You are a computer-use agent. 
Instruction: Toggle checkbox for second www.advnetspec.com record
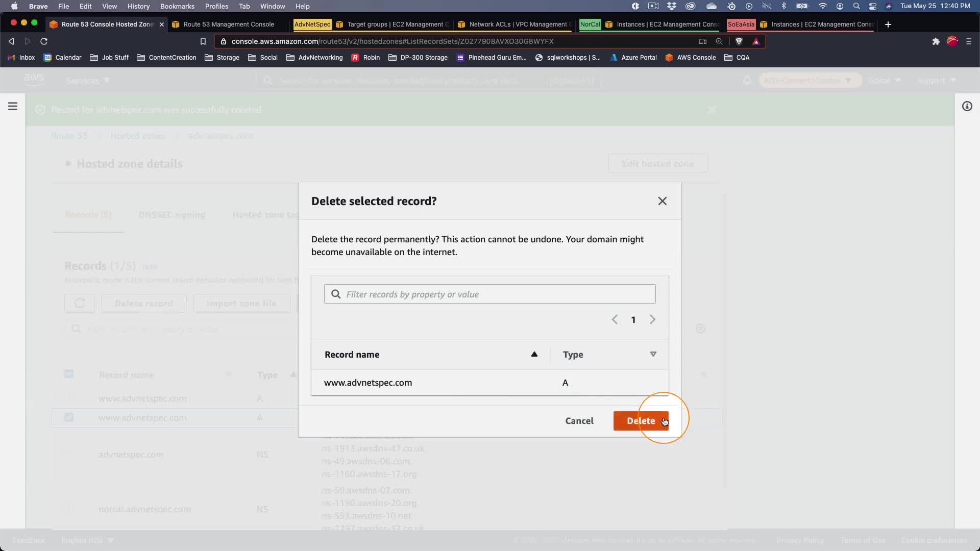pos(69,418)
